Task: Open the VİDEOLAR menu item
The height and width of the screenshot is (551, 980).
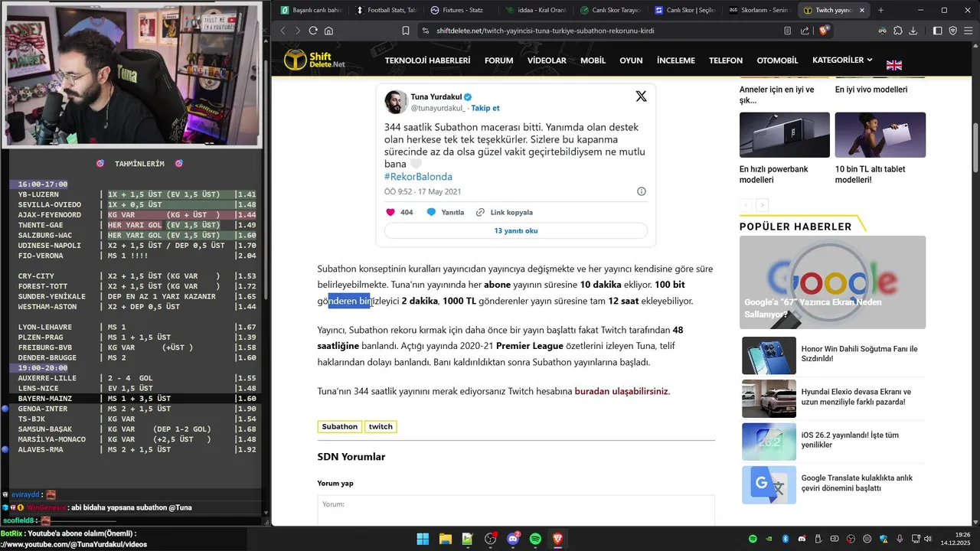Action: 547,60
